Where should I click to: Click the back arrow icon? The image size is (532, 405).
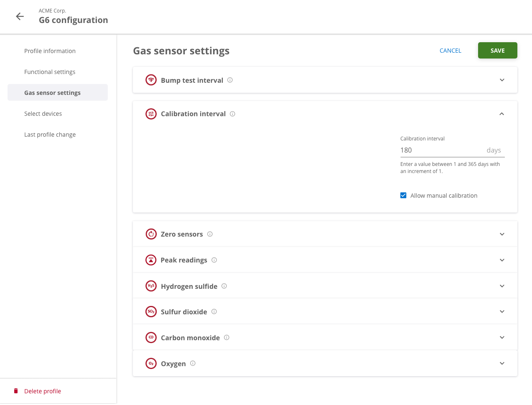point(20,16)
